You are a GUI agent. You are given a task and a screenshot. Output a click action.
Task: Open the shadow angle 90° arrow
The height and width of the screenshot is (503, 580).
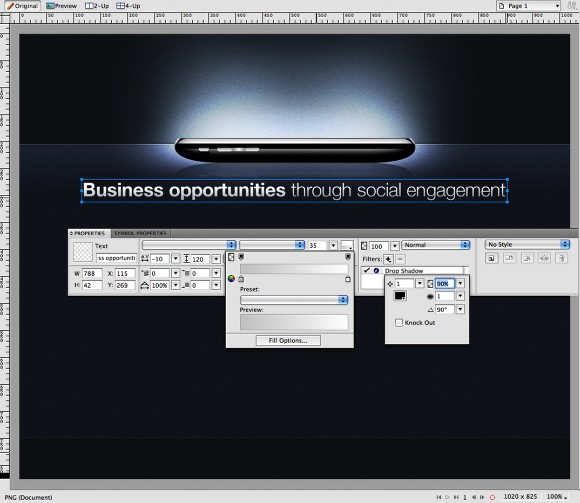click(x=460, y=309)
